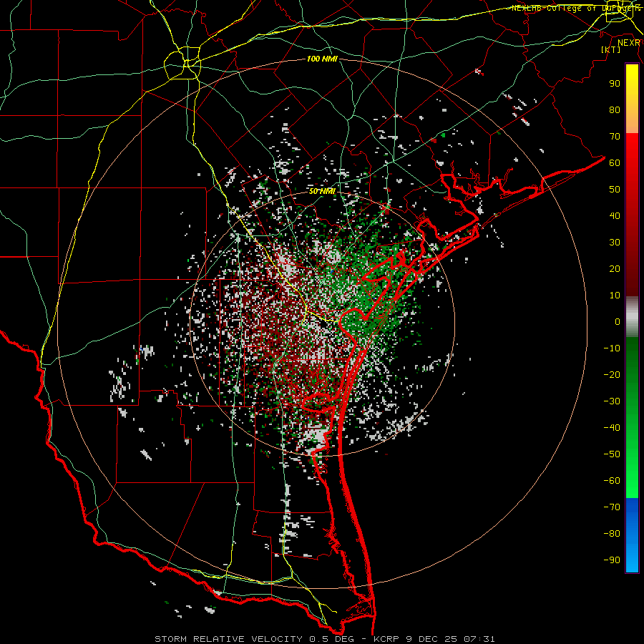
Task: Select the "90" value on velocity scale
Action: pyautogui.click(x=615, y=84)
